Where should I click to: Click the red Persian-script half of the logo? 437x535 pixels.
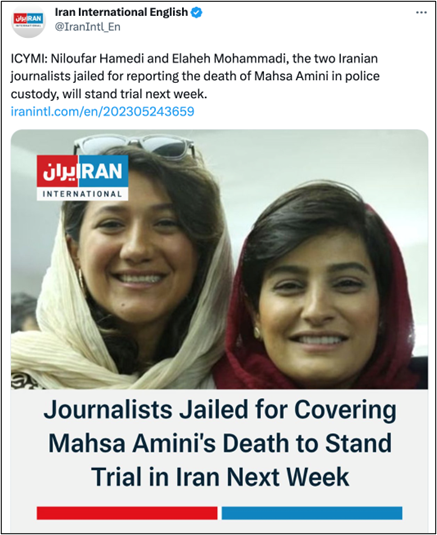(58, 171)
